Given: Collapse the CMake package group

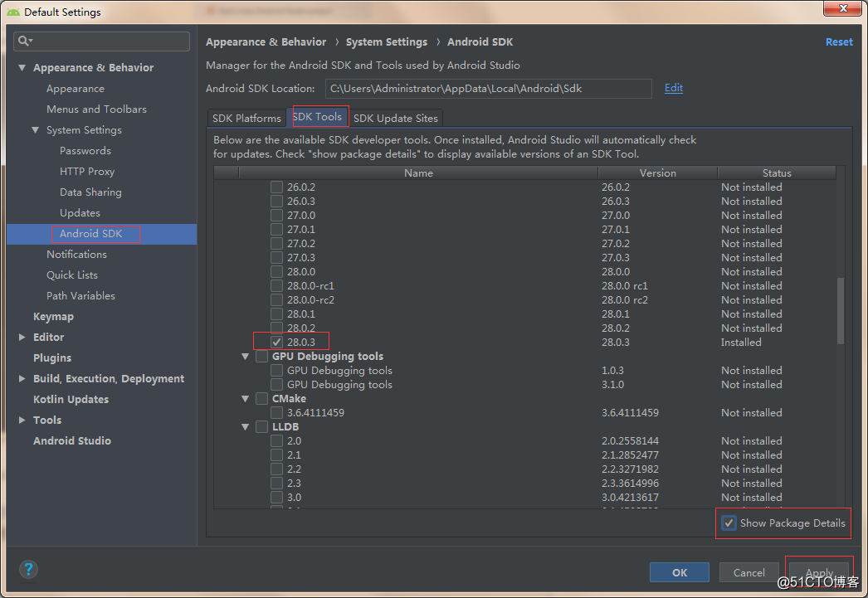Looking at the screenshot, I should (x=246, y=398).
